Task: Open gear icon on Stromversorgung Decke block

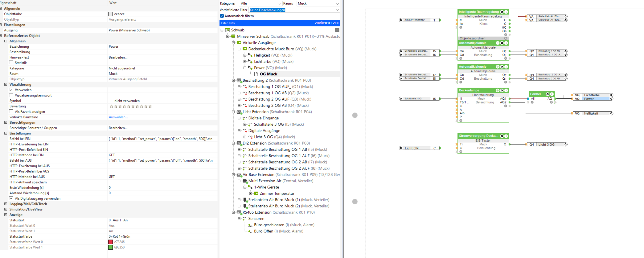Action: (502, 136)
